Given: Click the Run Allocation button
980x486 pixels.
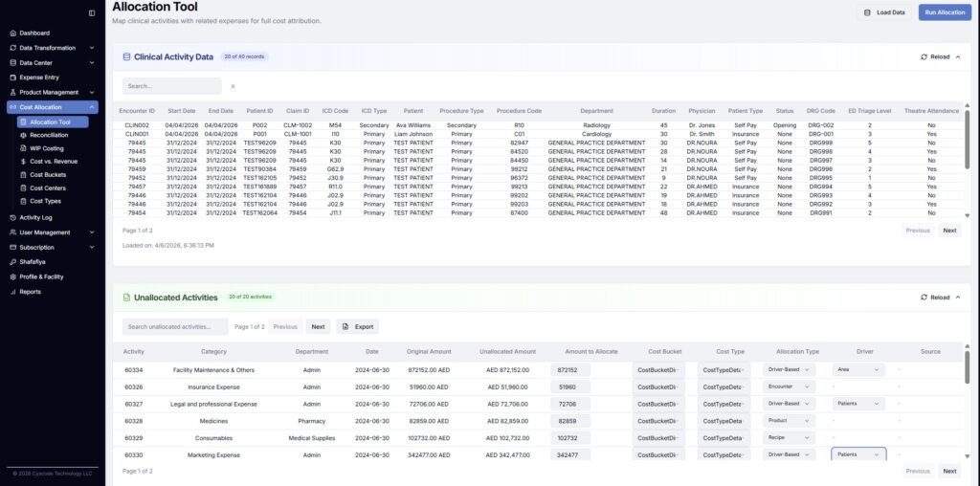Looking at the screenshot, I should 944,12.
